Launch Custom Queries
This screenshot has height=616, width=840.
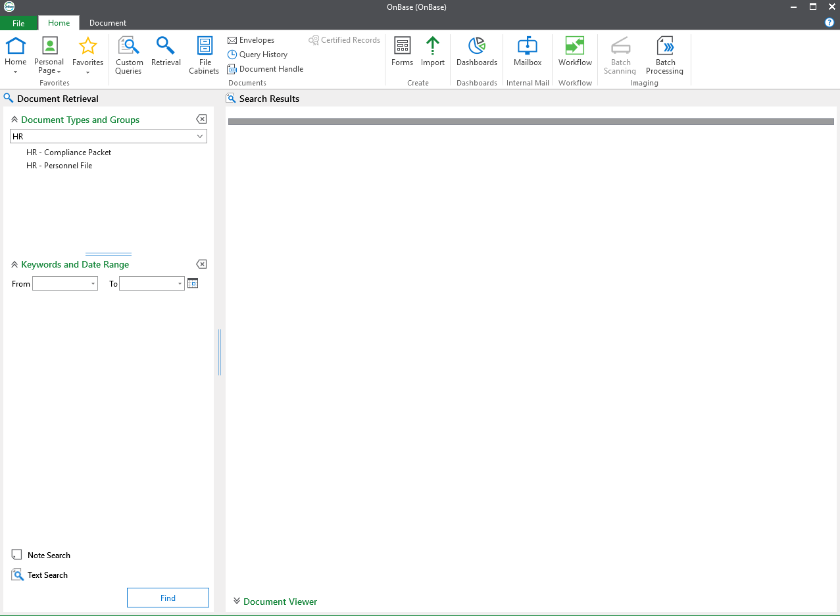click(129, 56)
